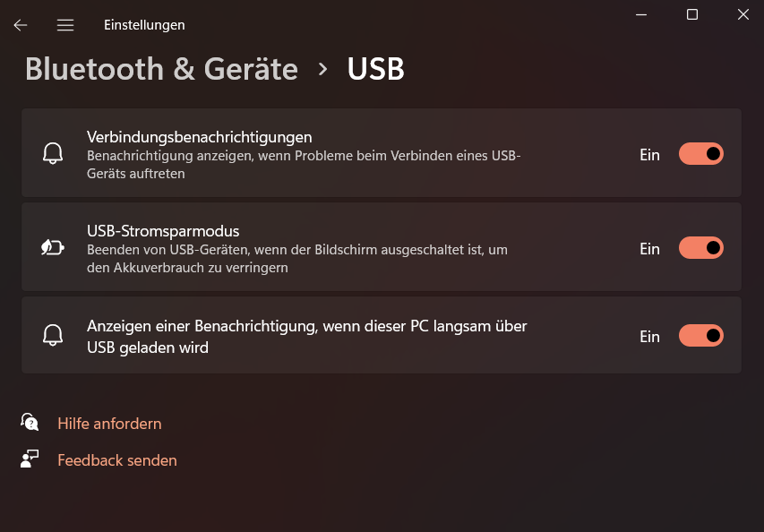Click the Verbindungsbenachrichtigungen title text
Screen dimensions: 764x532
tap(199, 137)
